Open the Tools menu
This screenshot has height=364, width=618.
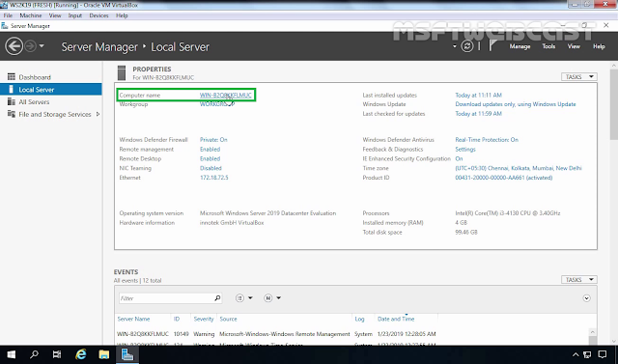(548, 46)
